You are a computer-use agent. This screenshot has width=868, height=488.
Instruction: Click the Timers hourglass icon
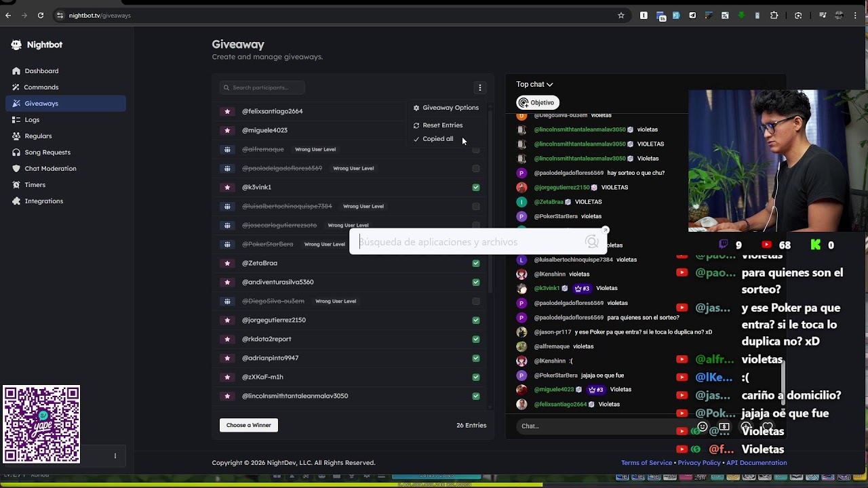[16, 184]
